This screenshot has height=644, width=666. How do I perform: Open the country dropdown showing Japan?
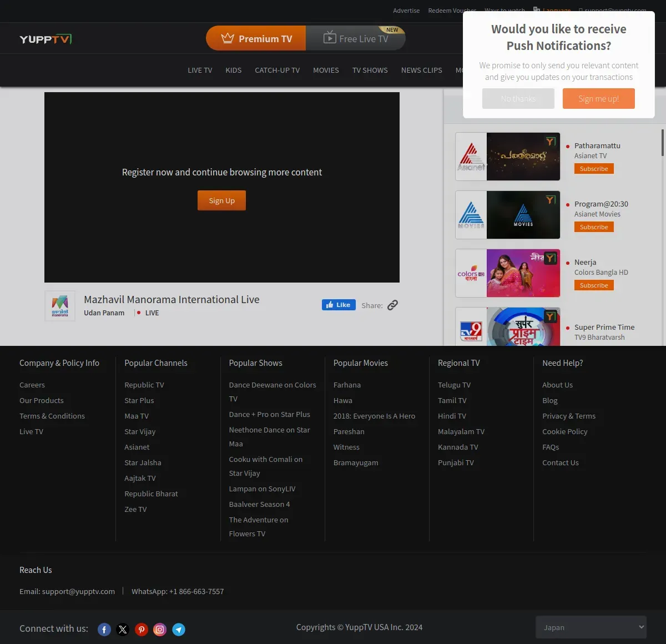click(x=591, y=627)
